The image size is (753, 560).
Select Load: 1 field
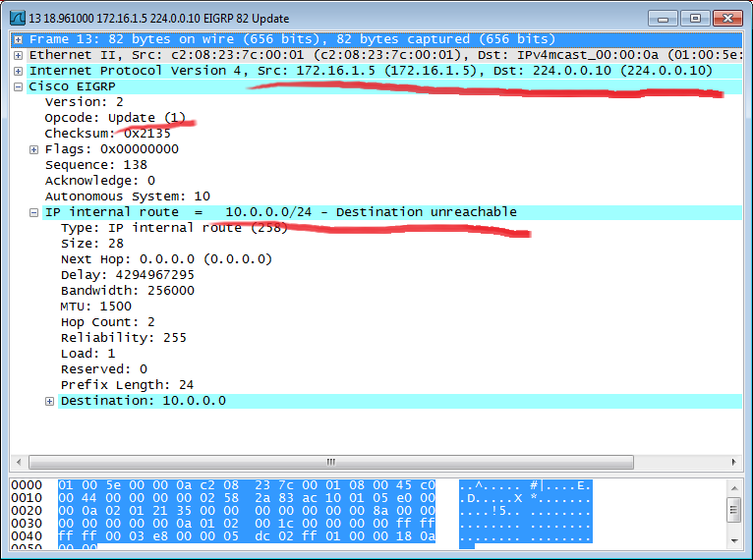pyautogui.click(x=87, y=354)
